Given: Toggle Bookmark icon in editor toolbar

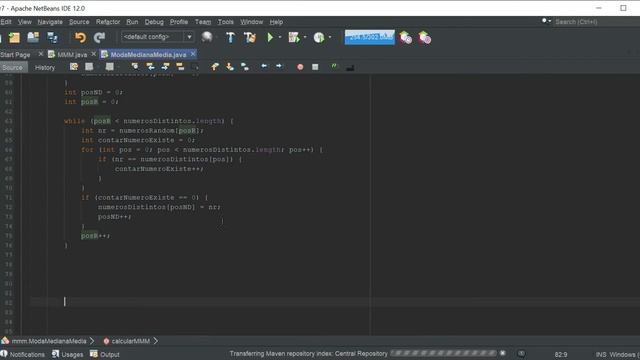Looking at the screenshot, I should pos(245,67).
